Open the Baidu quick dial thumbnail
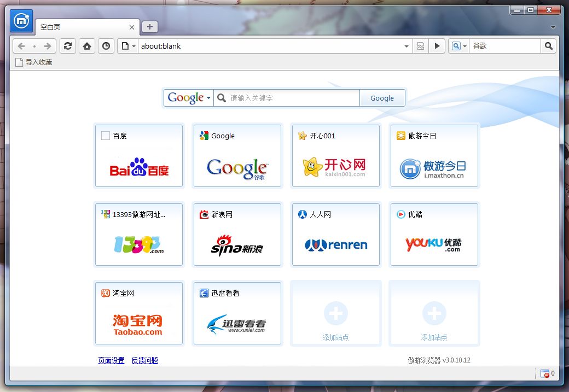The height and width of the screenshot is (392, 569). [139, 156]
